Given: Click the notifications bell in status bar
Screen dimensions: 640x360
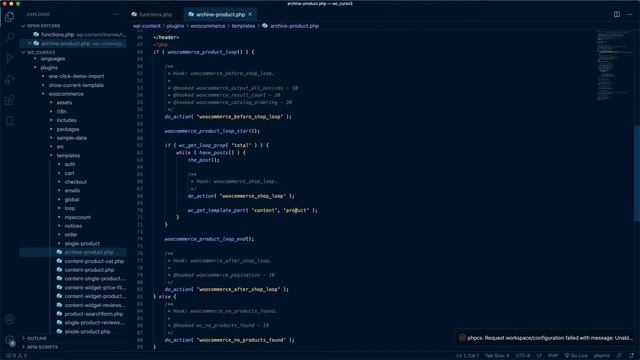Looking at the screenshot, I should click(631, 356).
